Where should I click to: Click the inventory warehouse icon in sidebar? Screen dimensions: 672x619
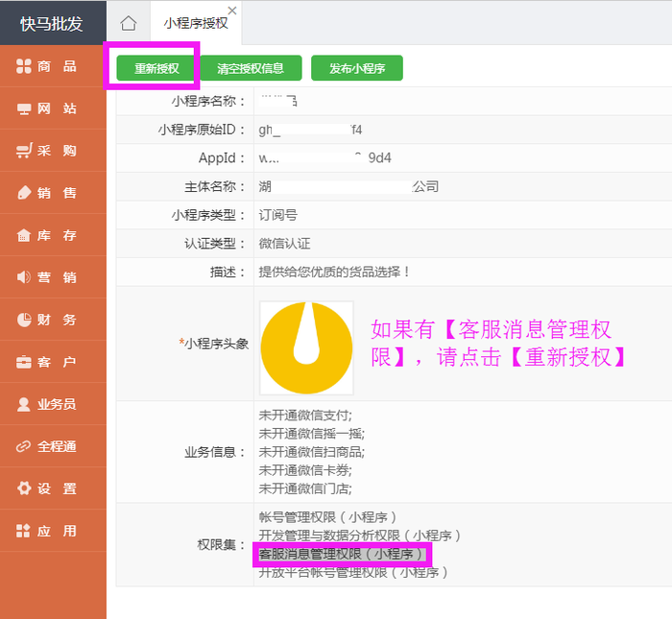coord(24,235)
